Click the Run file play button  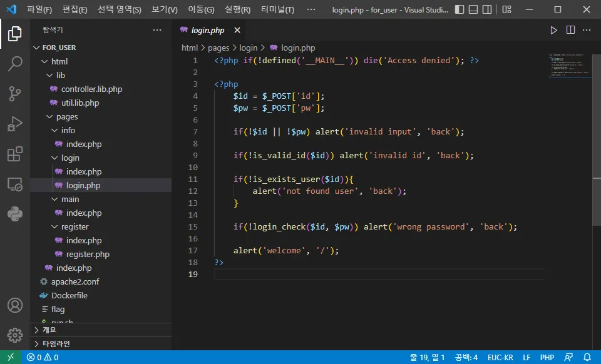(553, 30)
